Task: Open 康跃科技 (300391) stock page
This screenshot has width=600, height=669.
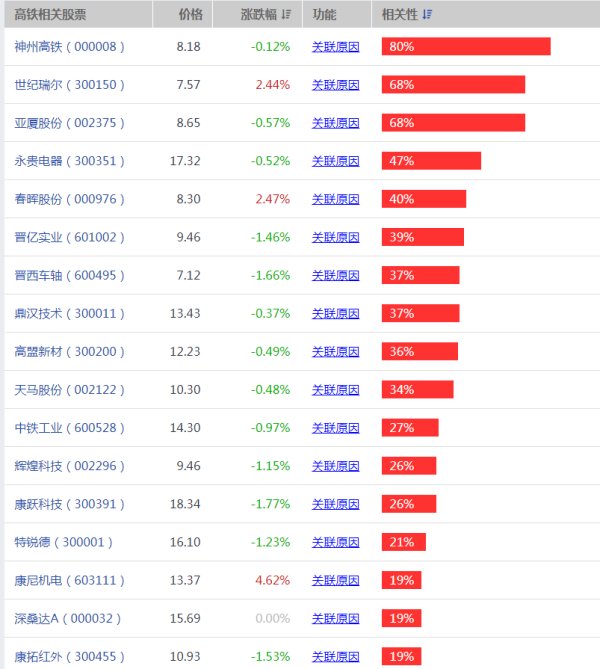Action: tap(69, 504)
